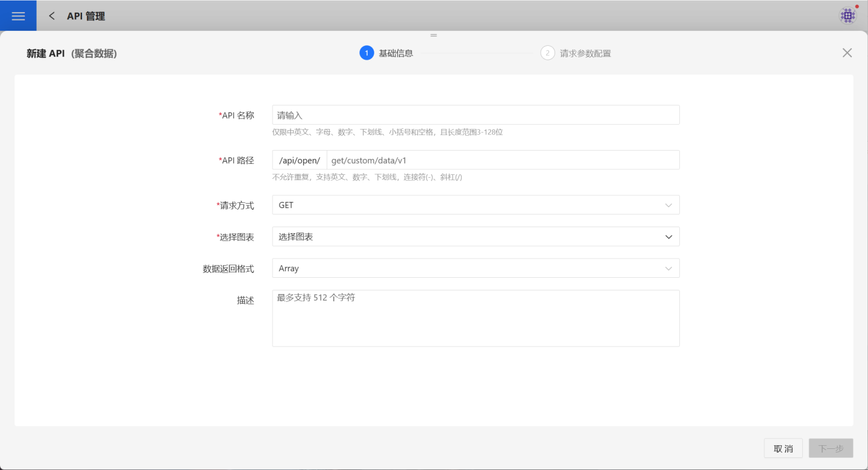Click the drag handle atop the dialog
The image size is (868, 470).
coord(433,36)
